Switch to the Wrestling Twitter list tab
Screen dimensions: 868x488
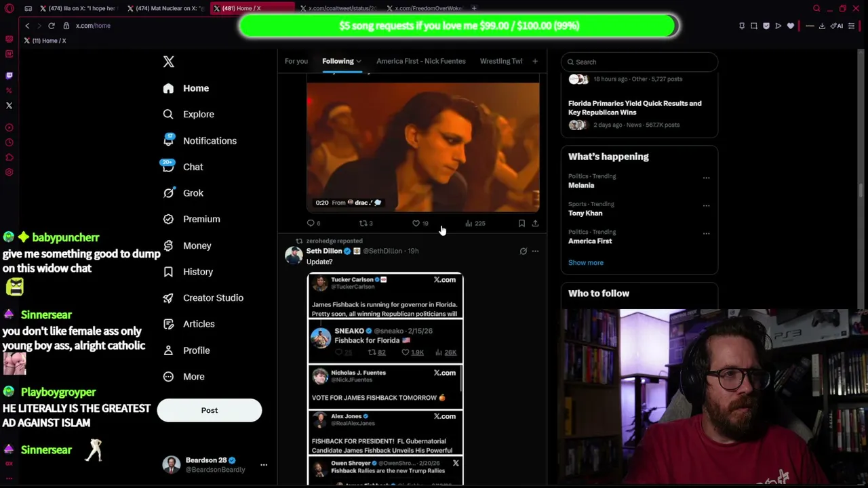point(501,61)
